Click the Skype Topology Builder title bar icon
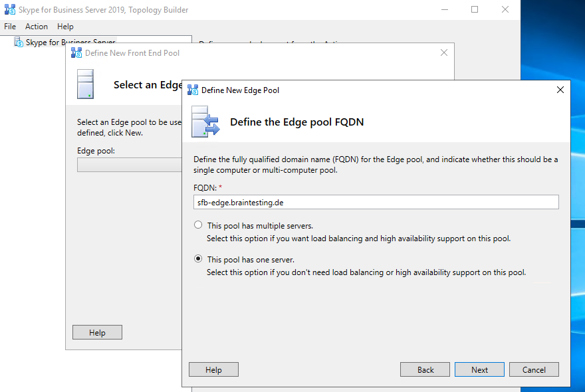The height and width of the screenshot is (392, 585). (10, 10)
